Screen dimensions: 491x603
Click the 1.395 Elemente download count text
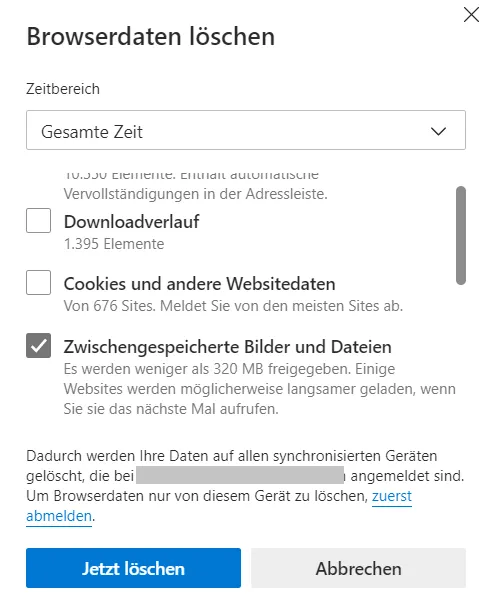click(114, 244)
